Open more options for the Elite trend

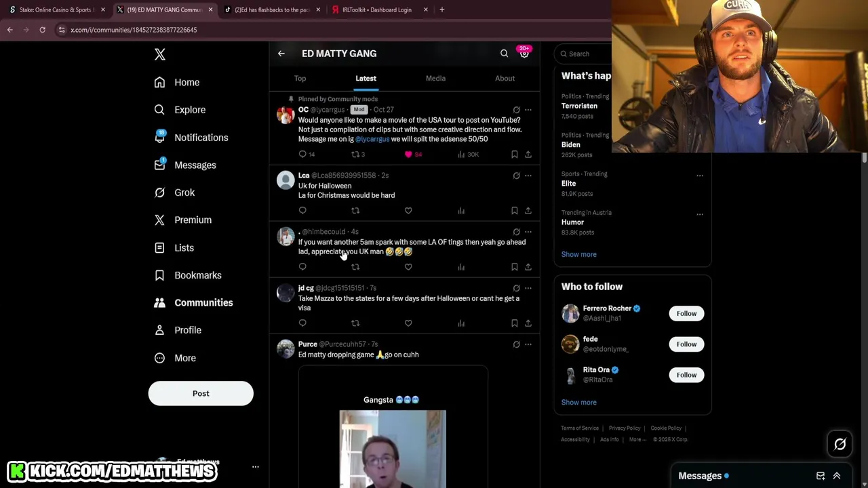pyautogui.click(x=700, y=176)
